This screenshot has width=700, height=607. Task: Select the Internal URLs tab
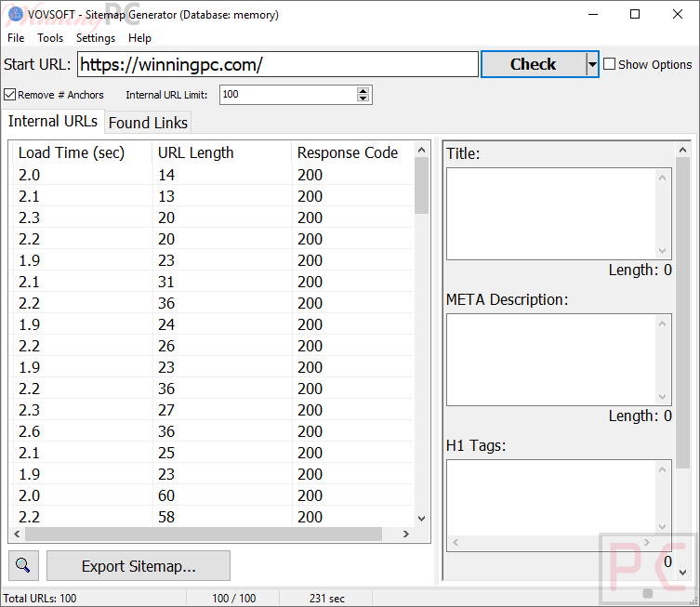click(53, 122)
